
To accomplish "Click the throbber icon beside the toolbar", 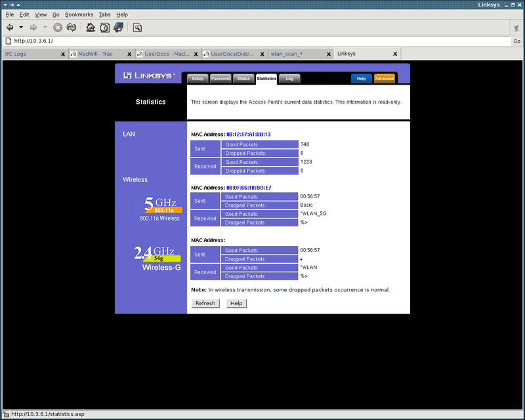I will pos(516,28).
